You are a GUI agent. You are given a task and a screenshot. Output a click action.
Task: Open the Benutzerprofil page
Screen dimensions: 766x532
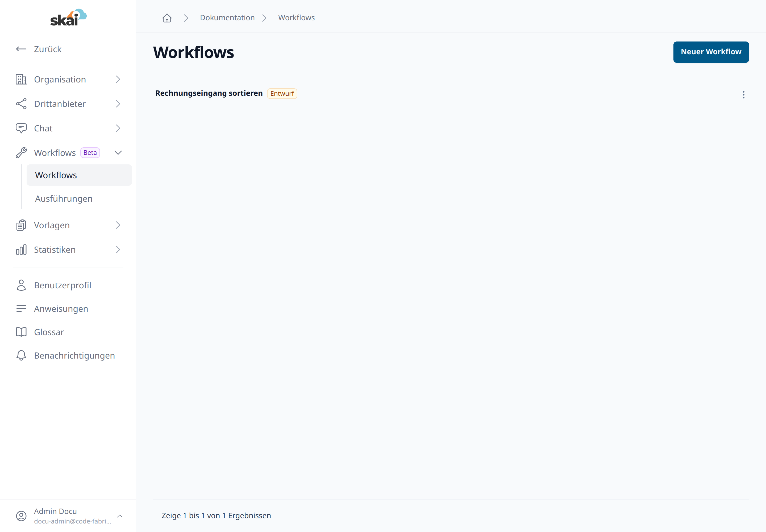coord(62,285)
